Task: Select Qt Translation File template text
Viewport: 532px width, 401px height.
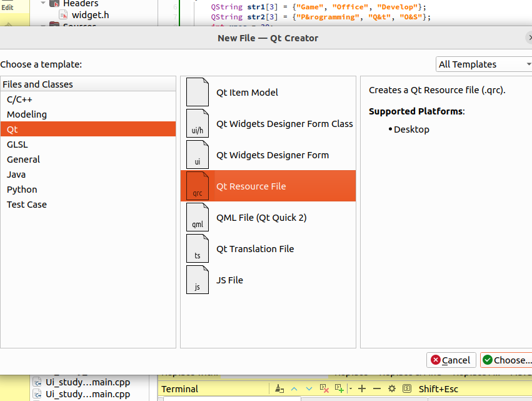Action: (x=255, y=248)
